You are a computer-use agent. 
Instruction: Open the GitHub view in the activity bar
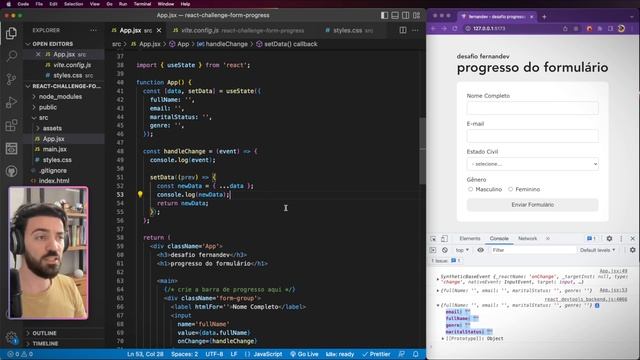click(x=11, y=171)
